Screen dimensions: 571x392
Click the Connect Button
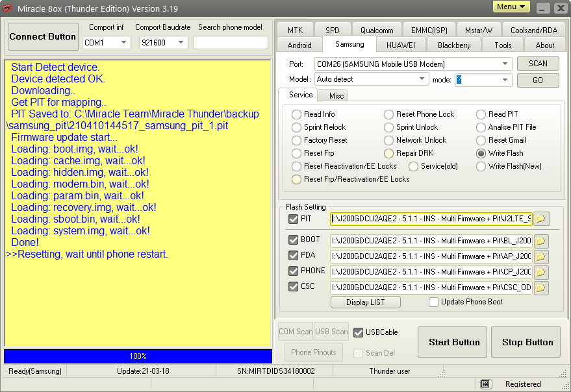(43, 36)
